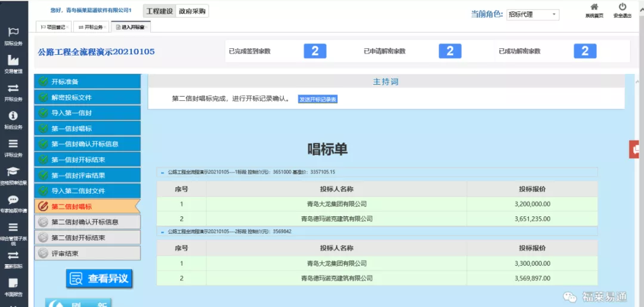Click 专家抽取申请 chat bubble icon
Screen dimensions: 644x307
pos(13,200)
